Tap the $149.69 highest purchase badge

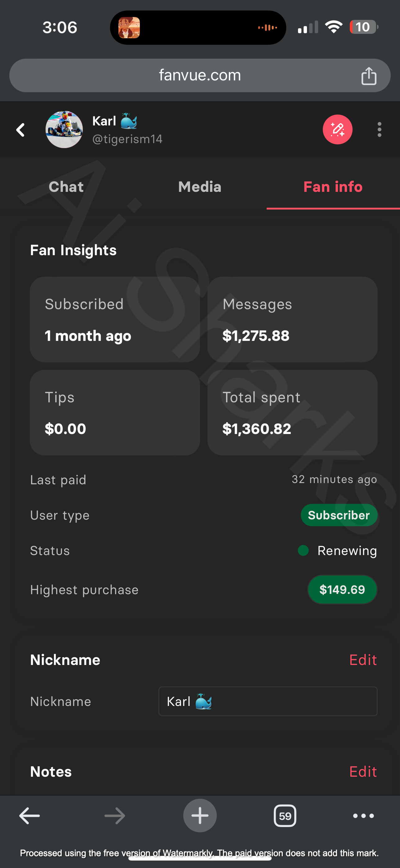point(342,589)
